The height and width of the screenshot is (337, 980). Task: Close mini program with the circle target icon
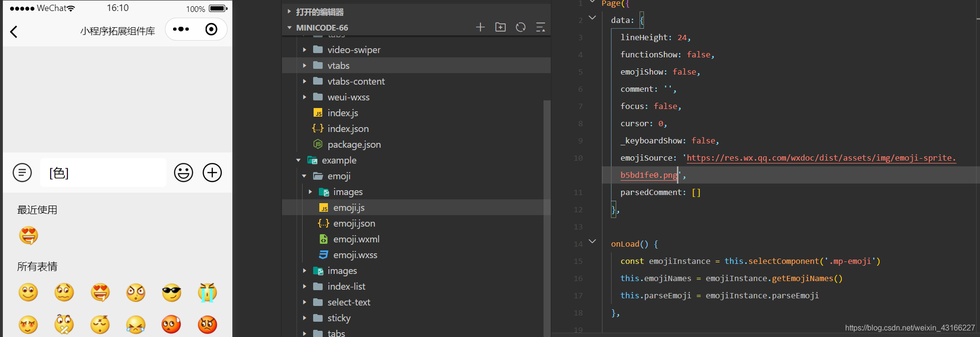tap(211, 29)
